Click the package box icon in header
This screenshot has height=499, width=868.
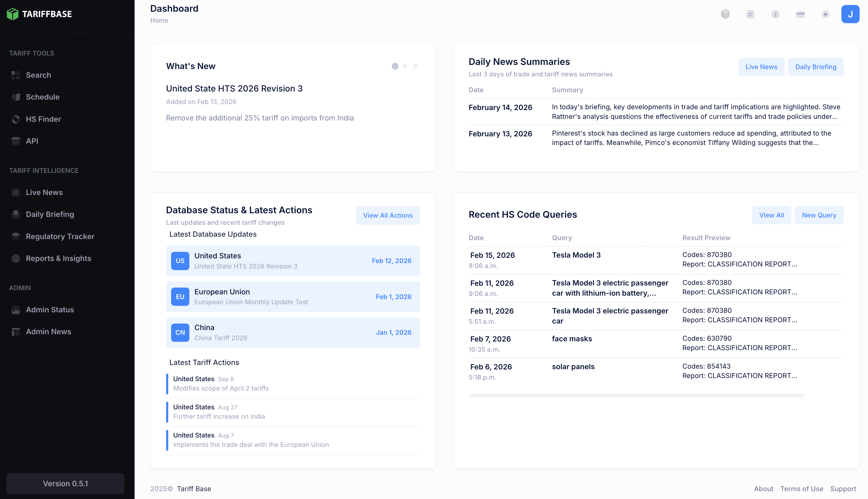(725, 14)
